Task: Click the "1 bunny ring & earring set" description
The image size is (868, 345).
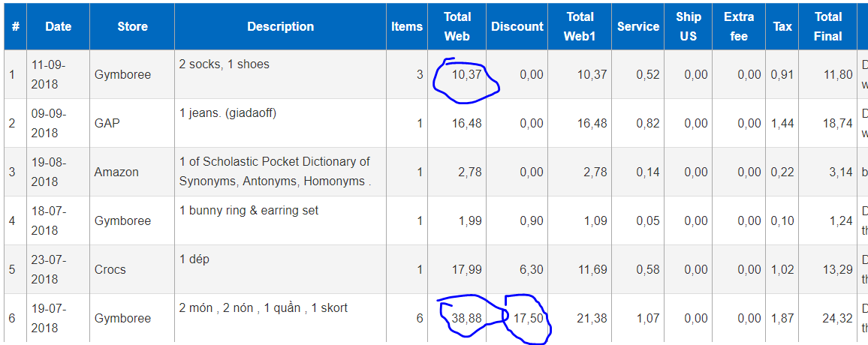Action: point(249,211)
